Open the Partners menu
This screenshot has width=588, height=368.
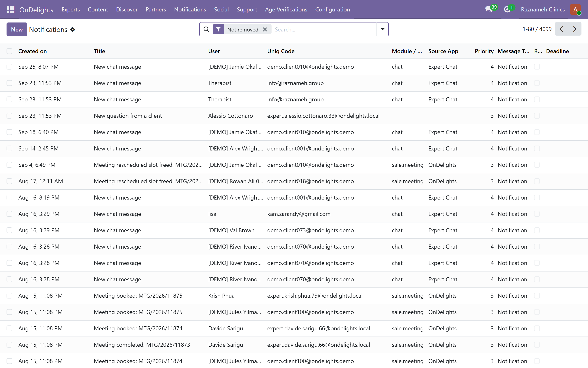(x=156, y=9)
